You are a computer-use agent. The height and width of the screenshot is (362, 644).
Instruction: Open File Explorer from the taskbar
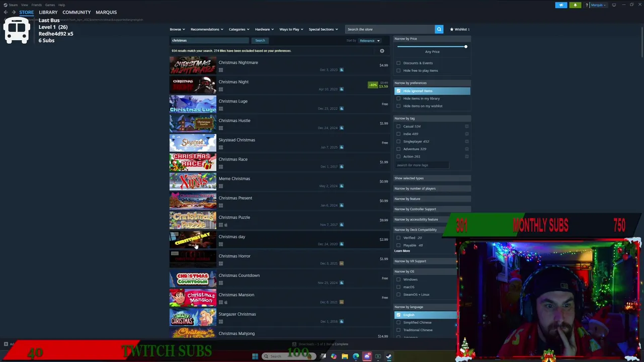(x=345, y=356)
